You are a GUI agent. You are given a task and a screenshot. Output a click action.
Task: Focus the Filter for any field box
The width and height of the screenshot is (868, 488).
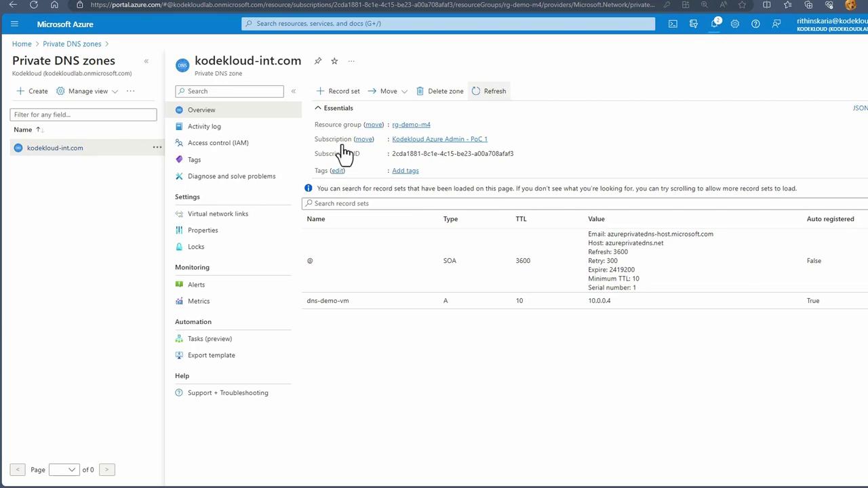coord(83,115)
